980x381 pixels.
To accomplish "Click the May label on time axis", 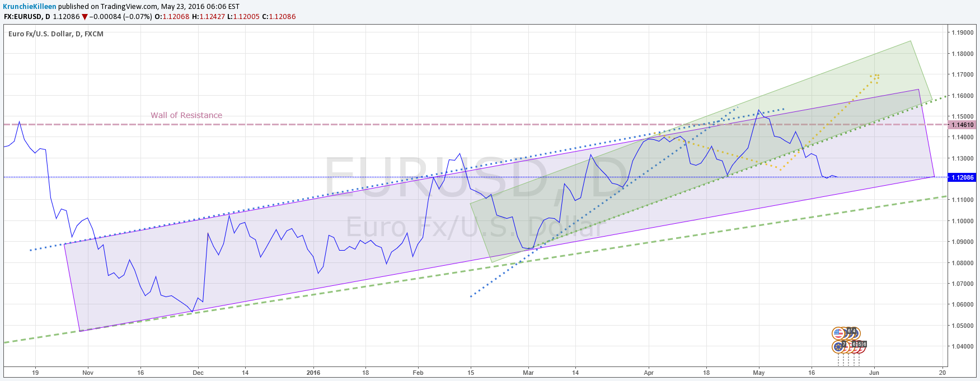I will 759,373.
